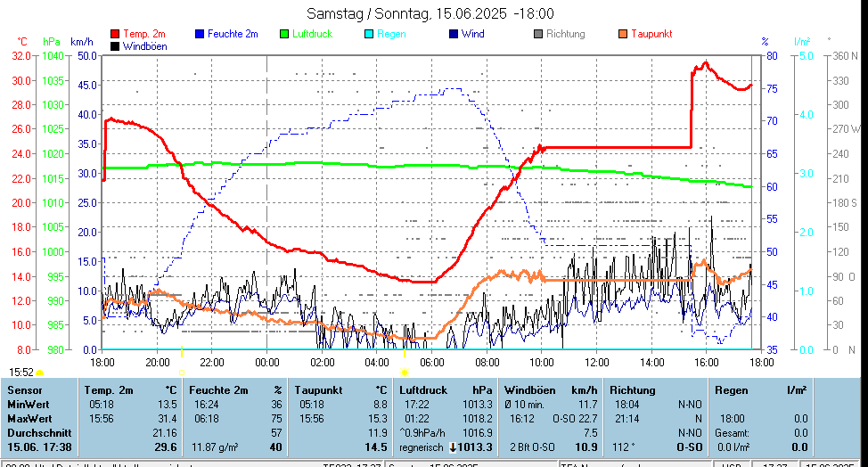Click the maximum temperature value 31.4
The height and width of the screenshot is (467, 868).
click(x=168, y=419)
